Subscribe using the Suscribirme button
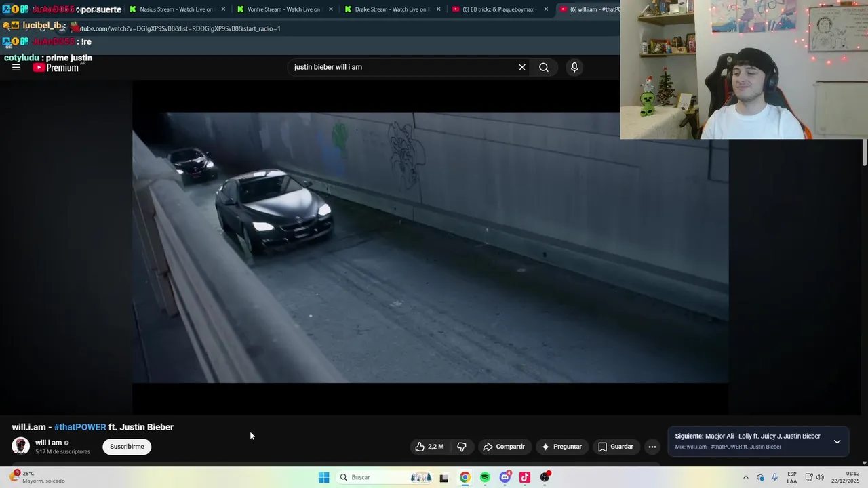This screenshot has width=868, height=488. tap(127, 447)
